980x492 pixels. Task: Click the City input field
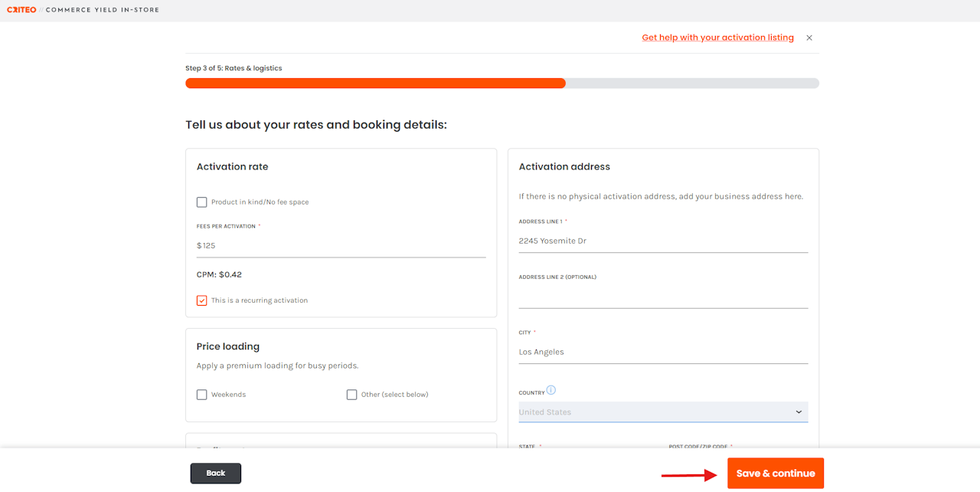tap(663, 352)
